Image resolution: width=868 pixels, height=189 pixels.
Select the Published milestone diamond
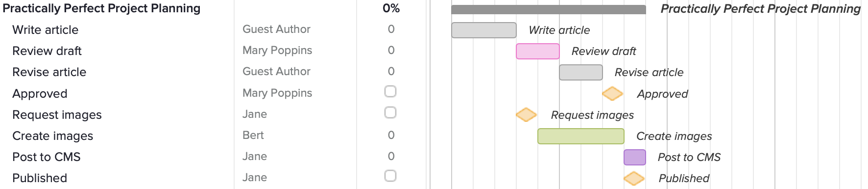click(634, 178)
